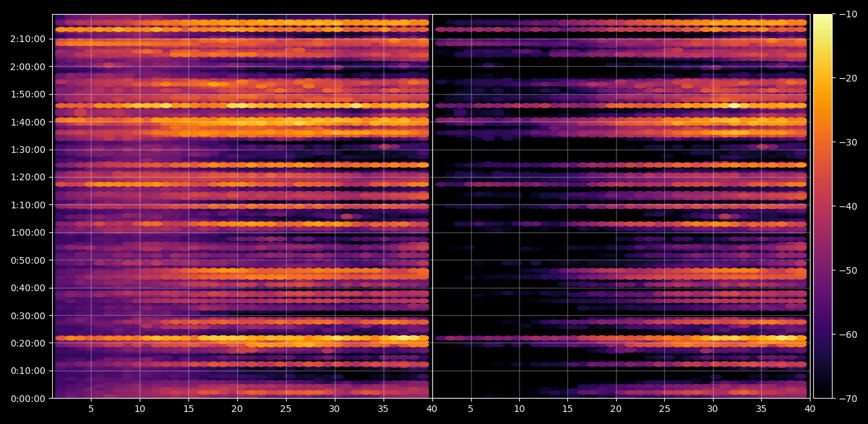Select x-axis tick 35 under left heatmap

(383, 409)
